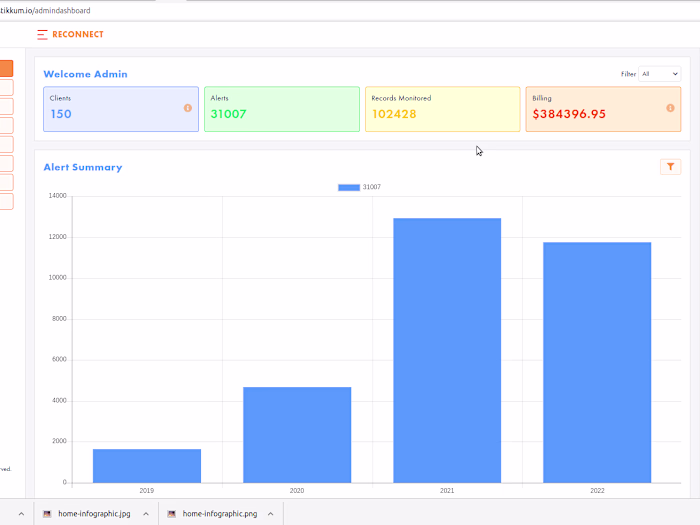Screen dimensions: 700x525
Task: Select the second sidebar menu item
Action: (x=6, y=88)
